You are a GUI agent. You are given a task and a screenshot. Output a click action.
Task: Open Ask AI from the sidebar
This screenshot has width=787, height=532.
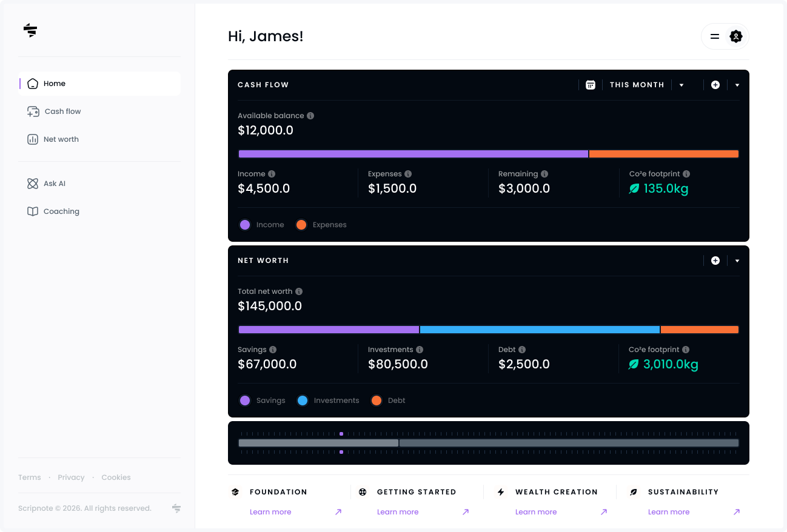[54, 184]
